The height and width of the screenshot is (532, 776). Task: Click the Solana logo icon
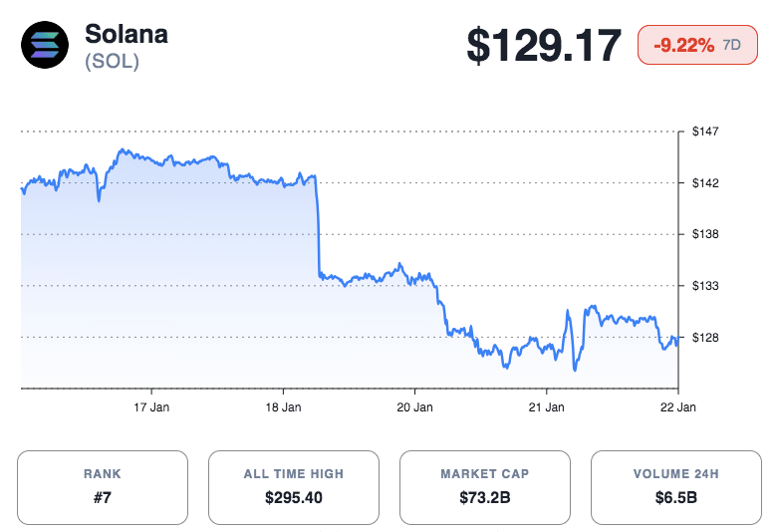(x=46, y=46)
